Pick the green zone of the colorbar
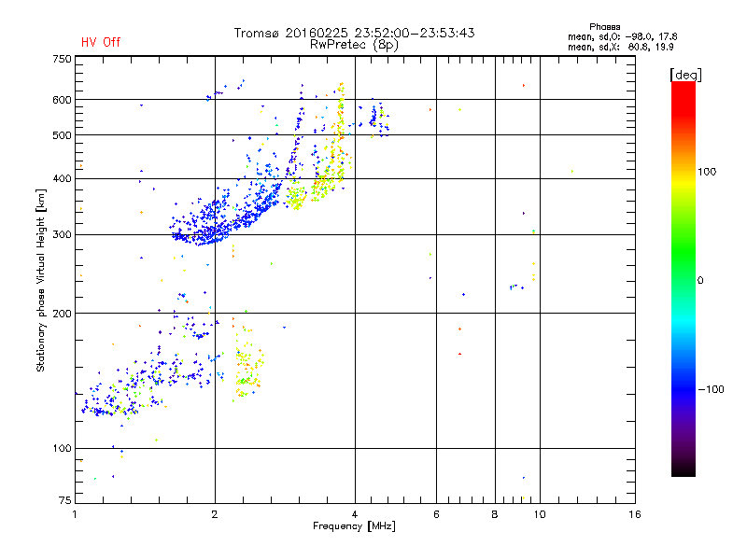The height and width of the screenshot is (560, 747). coord(683,271)
